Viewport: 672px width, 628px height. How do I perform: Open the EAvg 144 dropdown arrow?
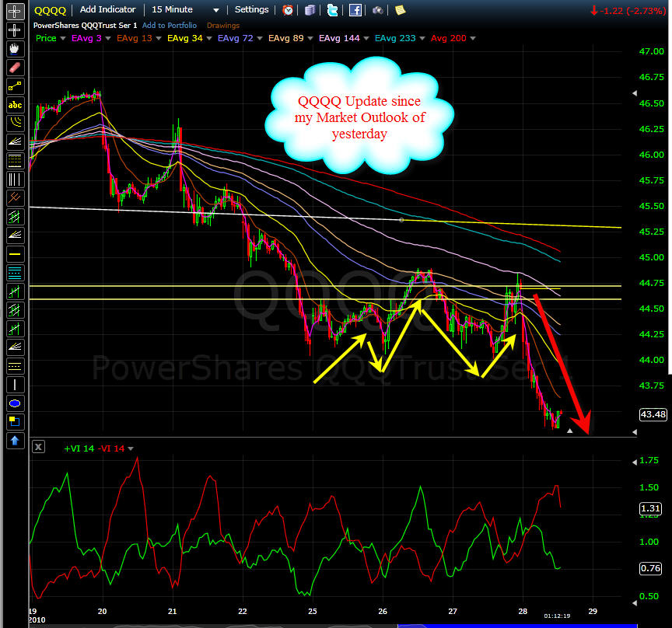click(366, 39)
